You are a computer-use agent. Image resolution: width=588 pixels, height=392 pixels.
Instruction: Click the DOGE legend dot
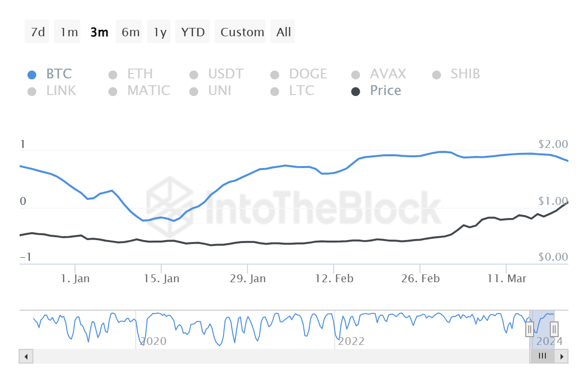click(274, 75)
